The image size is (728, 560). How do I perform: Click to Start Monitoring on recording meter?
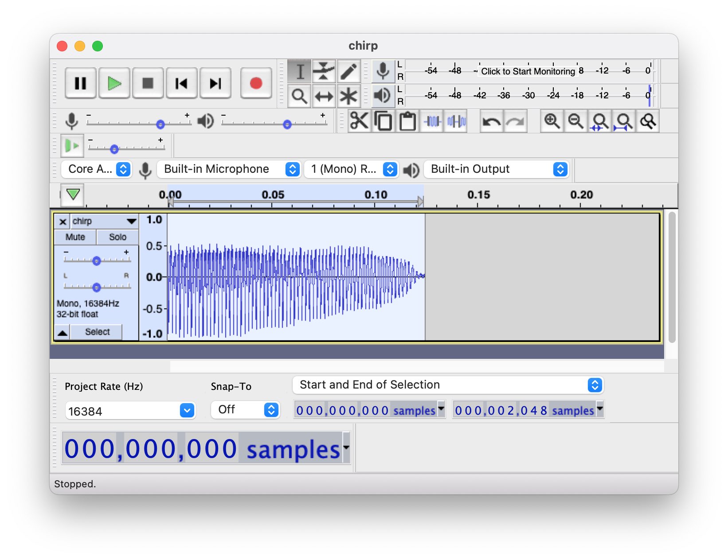tap(528, 71)
